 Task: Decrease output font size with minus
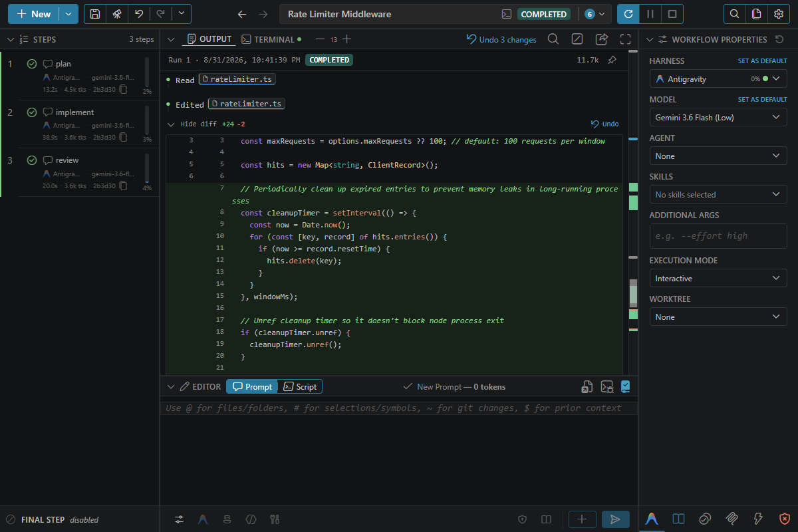point(320,39)
